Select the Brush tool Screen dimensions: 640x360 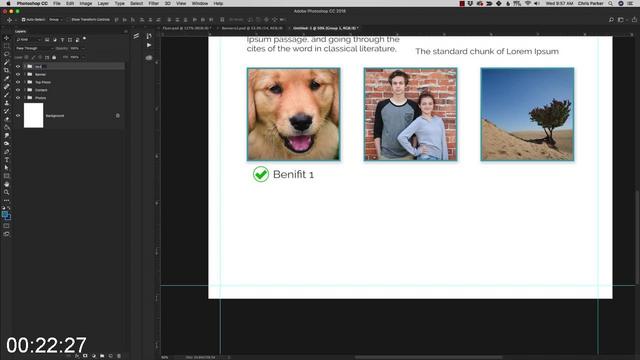tap(6, 95)
